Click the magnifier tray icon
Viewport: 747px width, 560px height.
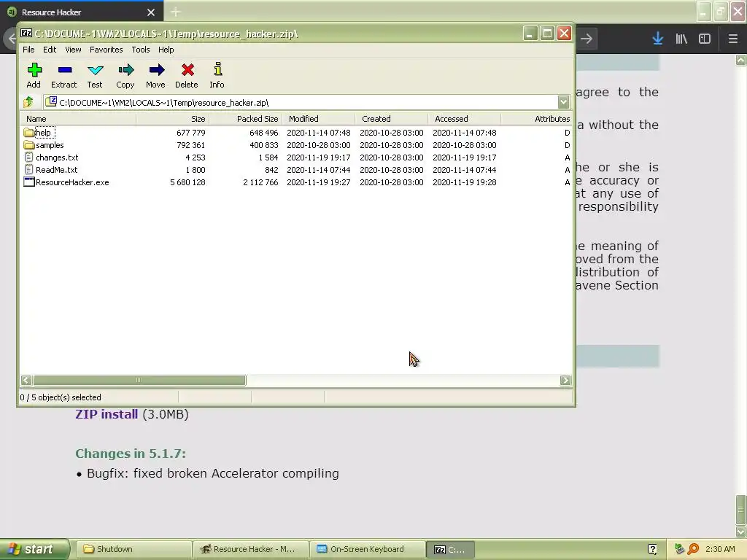pos(693,549)
